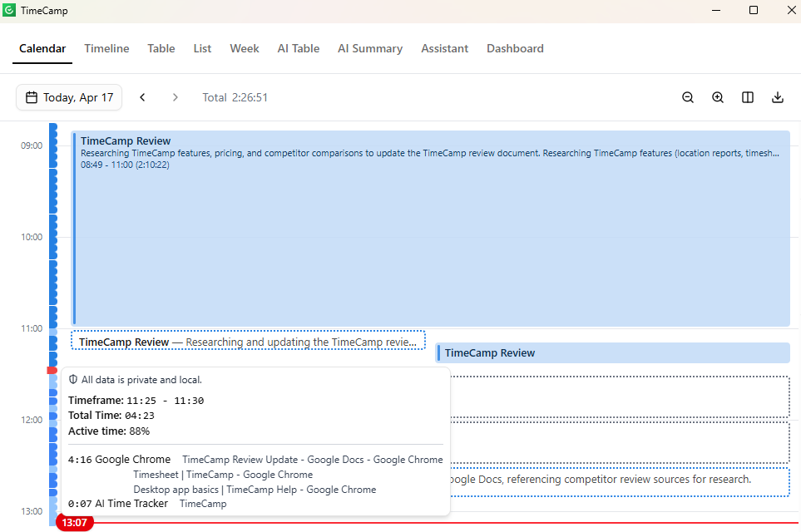Screen dimensions: 801x532
Task: Click the Total 2:26:51 text
Action: (x=235, y=97)
